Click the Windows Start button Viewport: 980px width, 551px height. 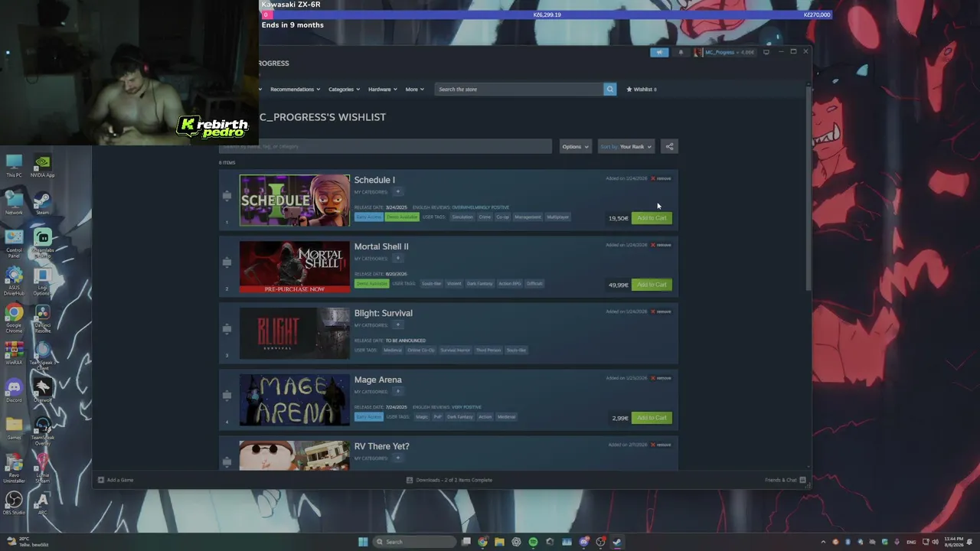[x=363, y=542]
